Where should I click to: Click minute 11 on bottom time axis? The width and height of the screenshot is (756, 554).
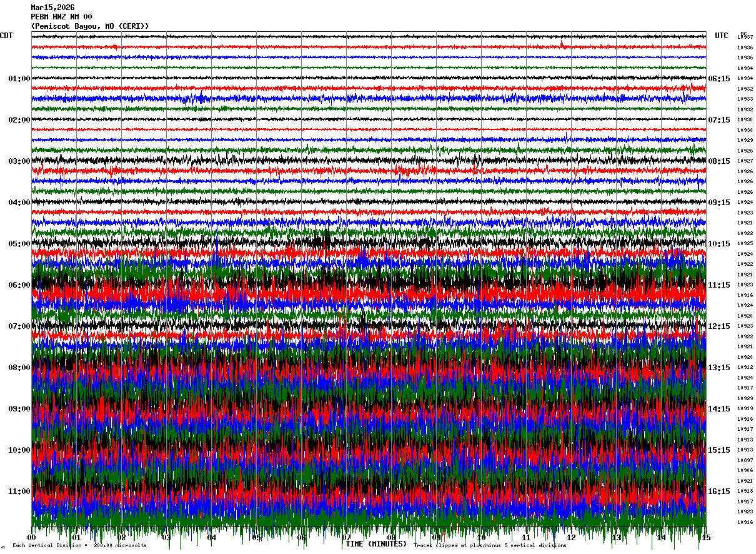pyautogui.click(x=526, y=538)
